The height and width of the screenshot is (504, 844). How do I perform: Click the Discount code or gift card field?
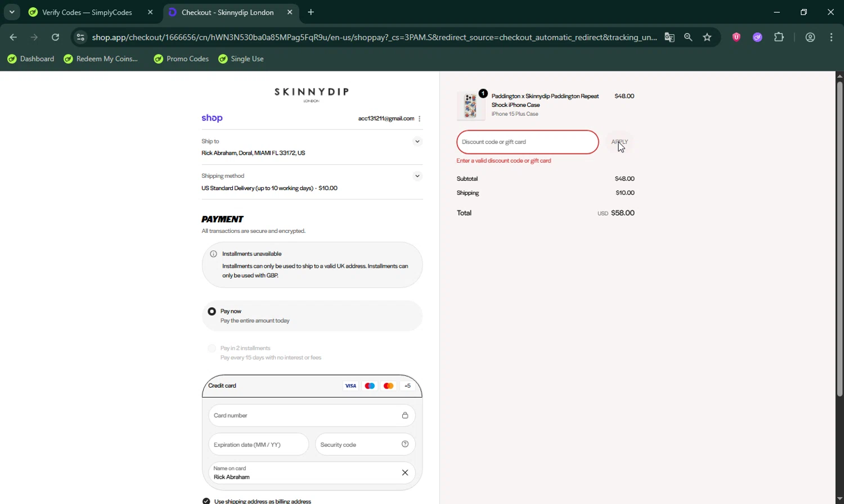[527, 142]
